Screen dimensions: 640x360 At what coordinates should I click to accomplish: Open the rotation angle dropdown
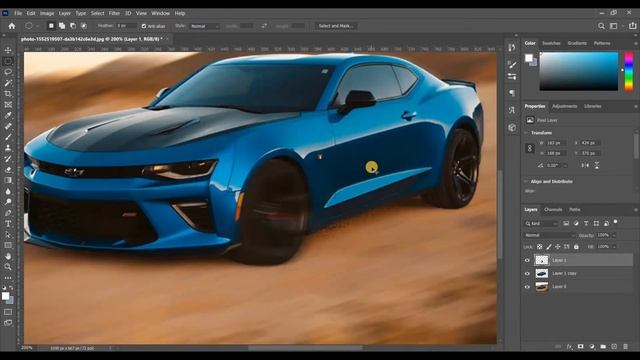click(x=566, y=165)
